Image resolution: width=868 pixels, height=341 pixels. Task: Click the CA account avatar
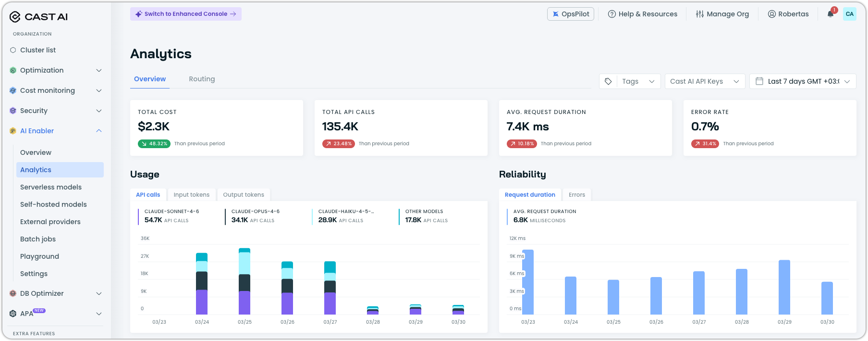850,14
